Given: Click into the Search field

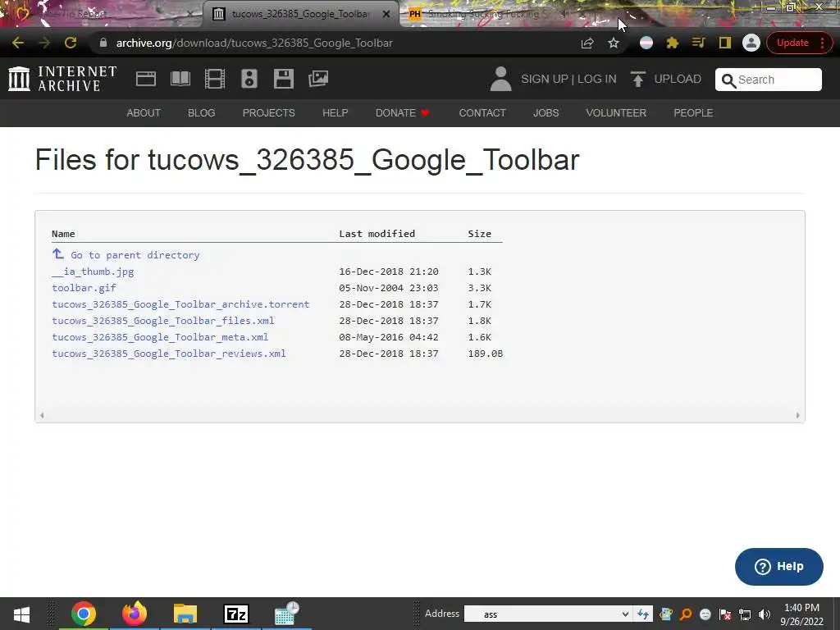Looking at the screenshot, I should pos(768,80).
